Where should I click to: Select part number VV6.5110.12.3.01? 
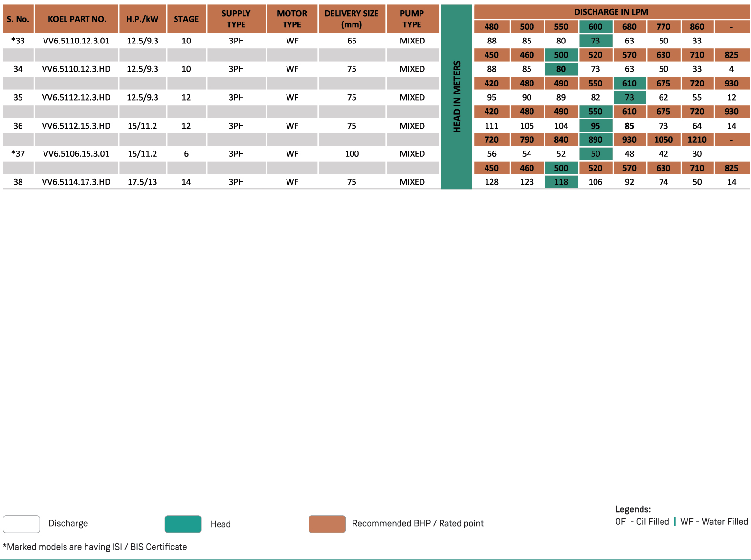click(76, 41)
